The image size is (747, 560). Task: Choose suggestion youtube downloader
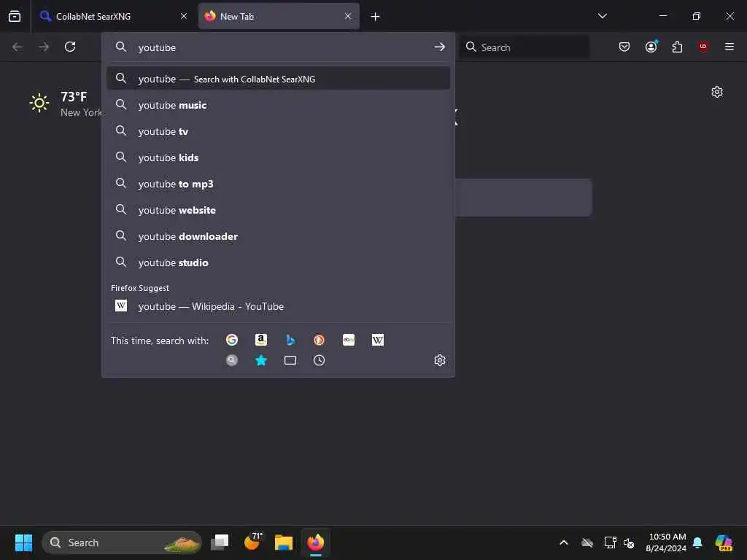point(278,236)
